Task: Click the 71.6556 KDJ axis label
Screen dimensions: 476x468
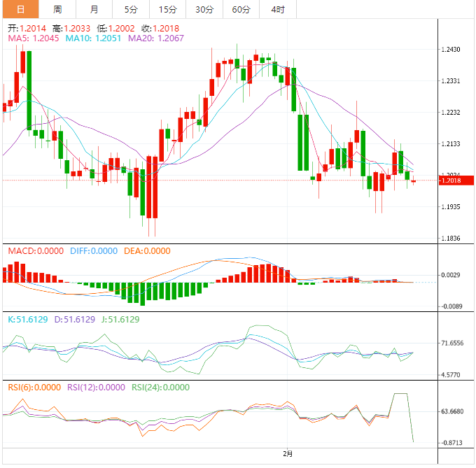Action: (x=452, y=343)
